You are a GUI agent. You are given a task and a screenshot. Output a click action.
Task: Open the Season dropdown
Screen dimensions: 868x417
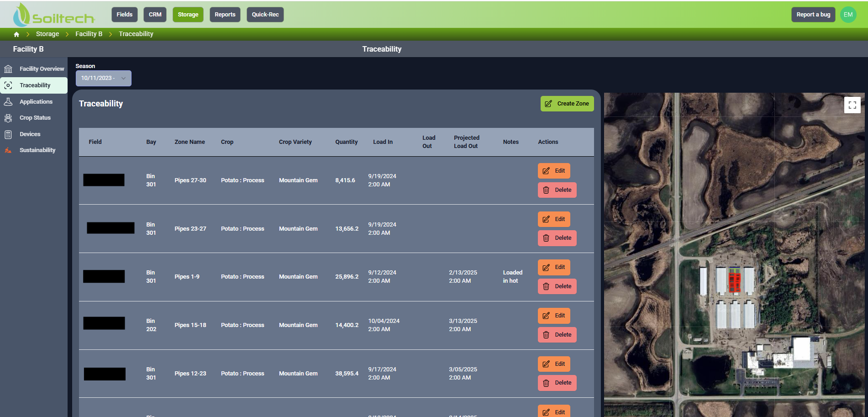point(104,78)
